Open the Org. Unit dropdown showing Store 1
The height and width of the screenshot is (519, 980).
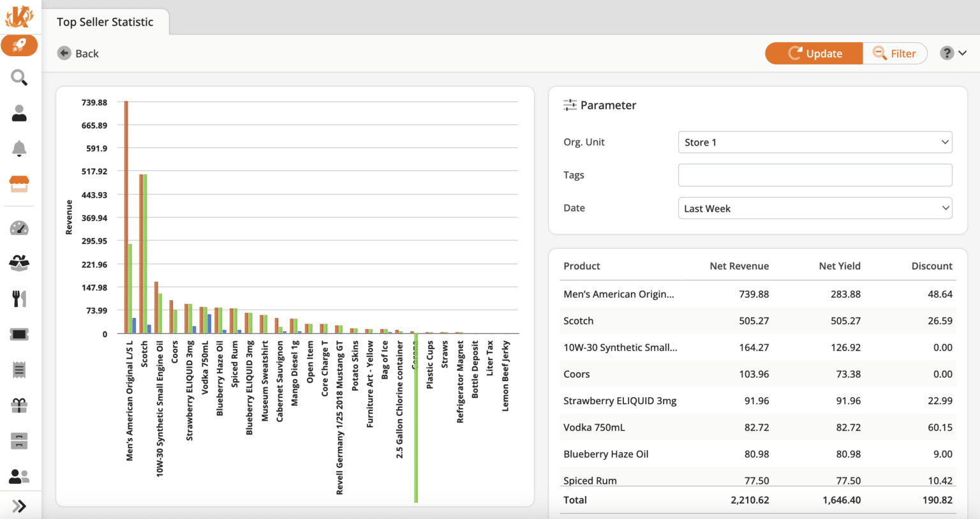pyautogui.click(x=814, y=142)
